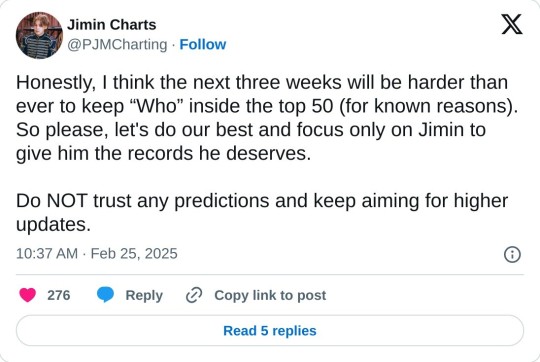Click the 'Do NOT trust any predictions' line
This screenshot has height=362, width=540.
(x=262, y=201)
